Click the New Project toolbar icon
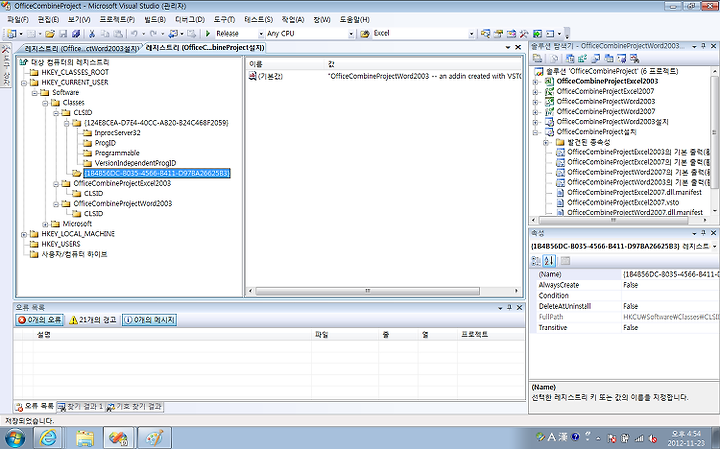720x449 pixels. click(x=11, y=34)
